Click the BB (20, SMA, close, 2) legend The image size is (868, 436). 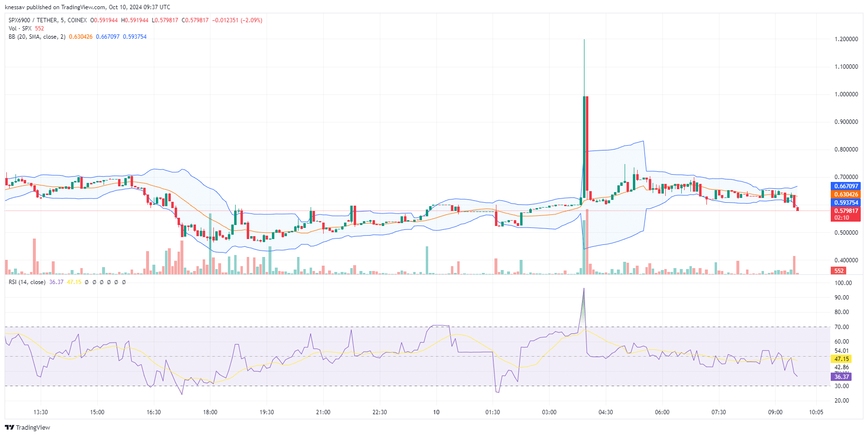pos(37,37)
